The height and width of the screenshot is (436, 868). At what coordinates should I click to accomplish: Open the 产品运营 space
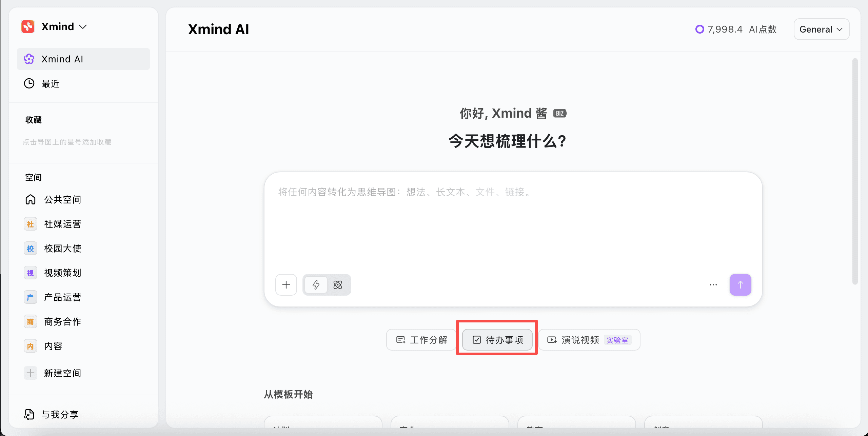(83, 297)
